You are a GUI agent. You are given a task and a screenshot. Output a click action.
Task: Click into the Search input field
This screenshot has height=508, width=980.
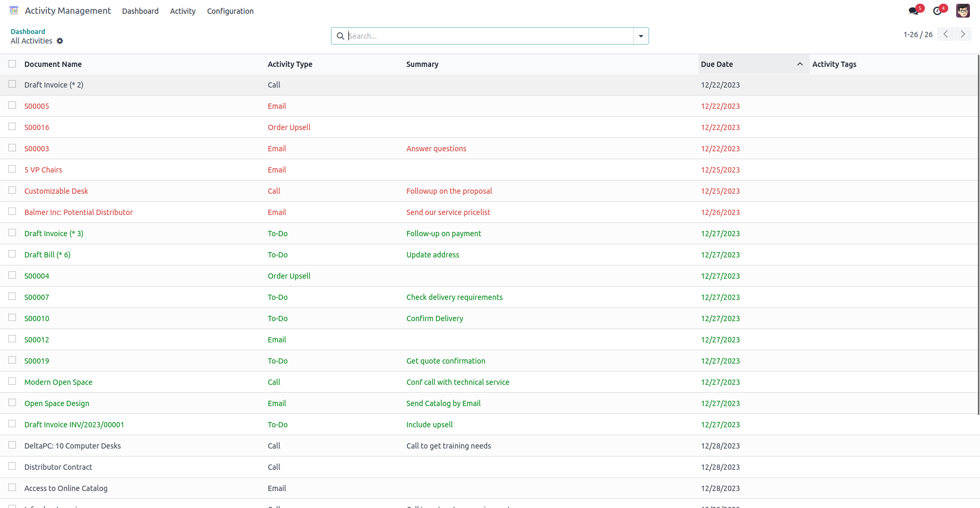pyautogui.click(x=488, y=36)
